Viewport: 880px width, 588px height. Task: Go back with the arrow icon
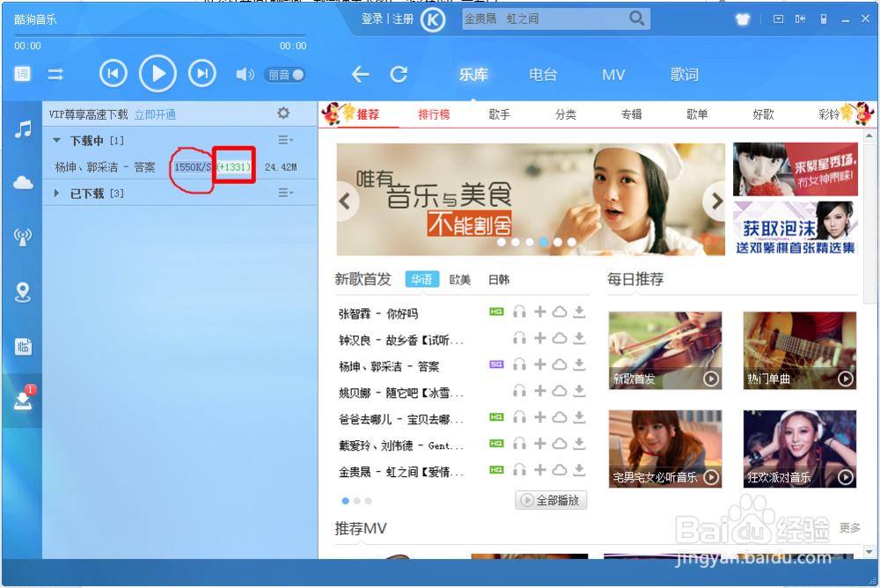(360, 74)
